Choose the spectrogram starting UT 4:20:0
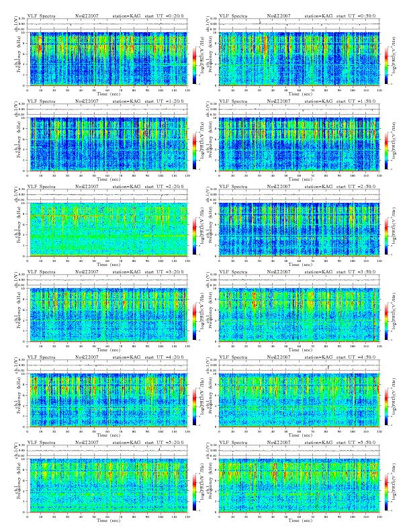Viewport: 411px width, 532px height. click(x=107, y=400)
